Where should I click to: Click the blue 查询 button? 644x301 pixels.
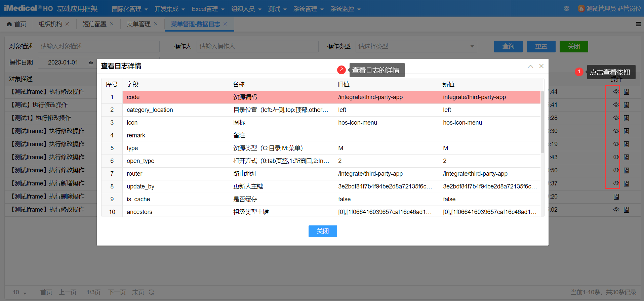tap(508, 46)
